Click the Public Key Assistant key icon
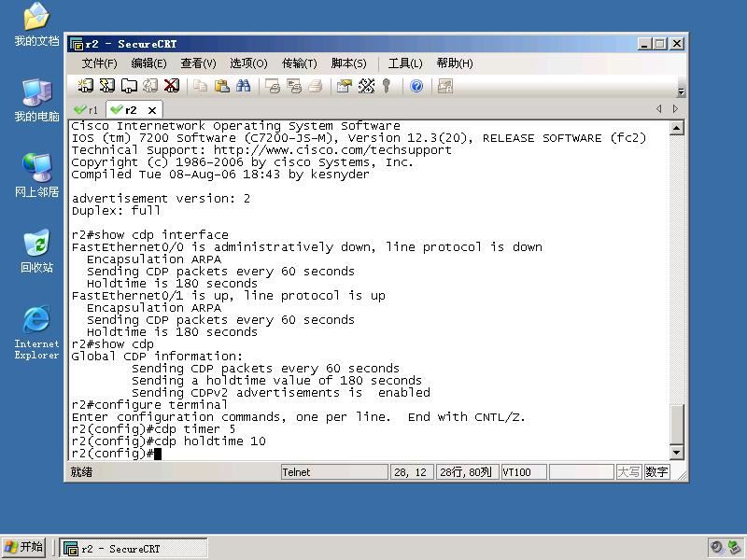 click(x=387, y=86)
